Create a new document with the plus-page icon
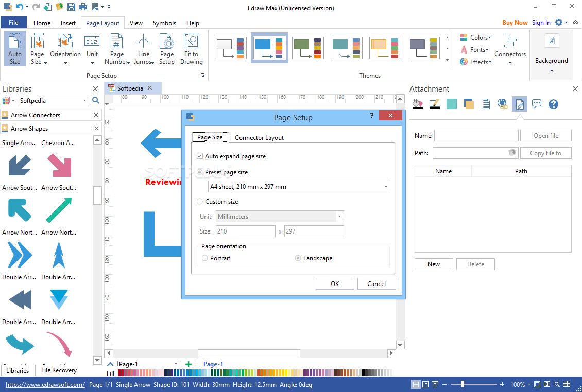 tap(47, 7)
